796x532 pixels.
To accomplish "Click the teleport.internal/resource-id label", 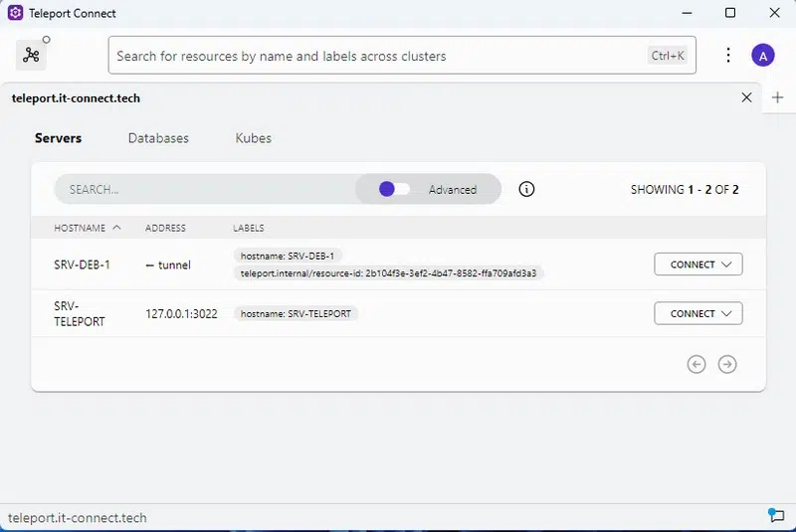I will [389, 272].
